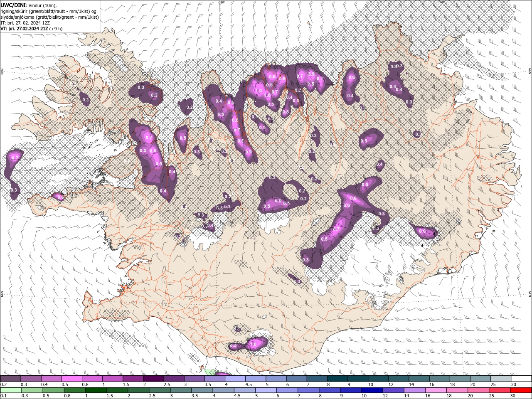Click the '16' label on the upper scale
The height and width of the screenshot is (399, 532).
point(432,384)
